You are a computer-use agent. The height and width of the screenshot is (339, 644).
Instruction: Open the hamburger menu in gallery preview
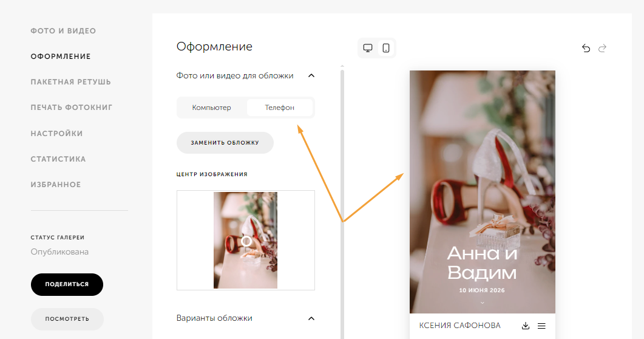click(542, 326)
